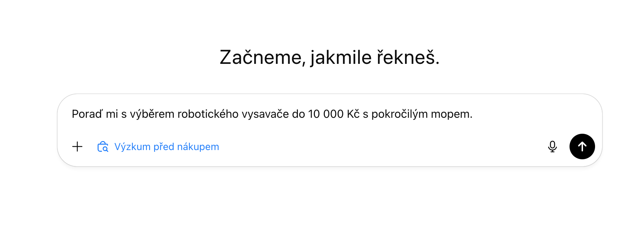The image size is (644, 232).
Task: Click inside the message text field
Action: point(272,114)
